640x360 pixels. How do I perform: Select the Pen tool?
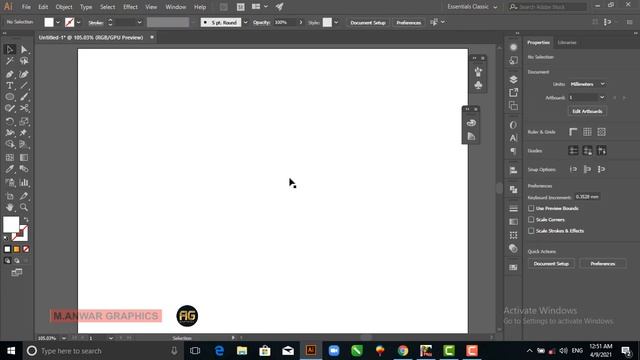click(10, 74)
